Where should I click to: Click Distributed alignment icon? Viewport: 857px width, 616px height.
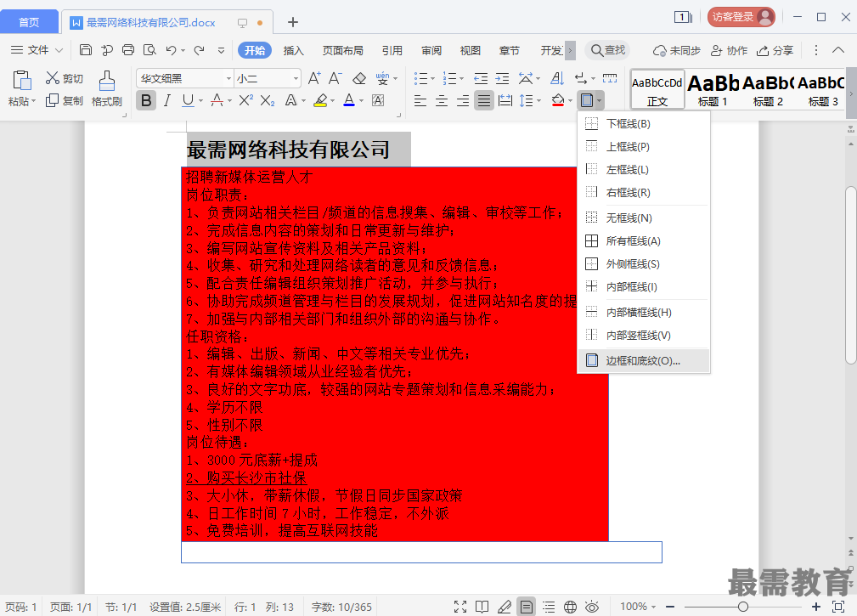pyautogui.click(x=505, y=100)
